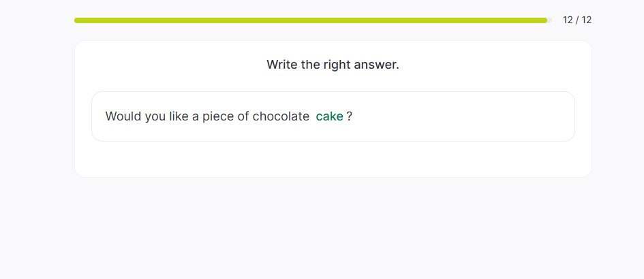
Task: Click the word "the" in the instruction heading
Action: (310, 65)
